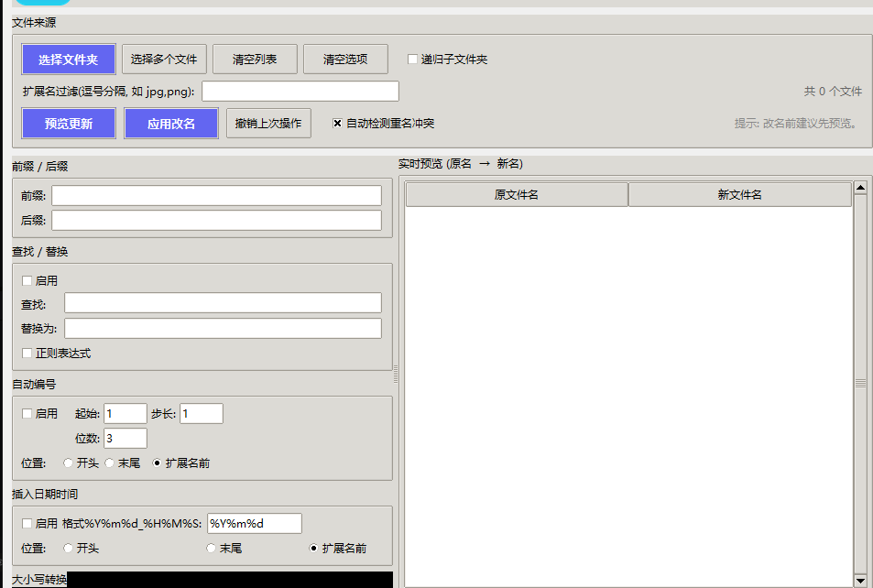Click the preview scrollbar up arrow
Image resolution: width=873 pixels, height=588 pixels.
[x=861, y=188]
